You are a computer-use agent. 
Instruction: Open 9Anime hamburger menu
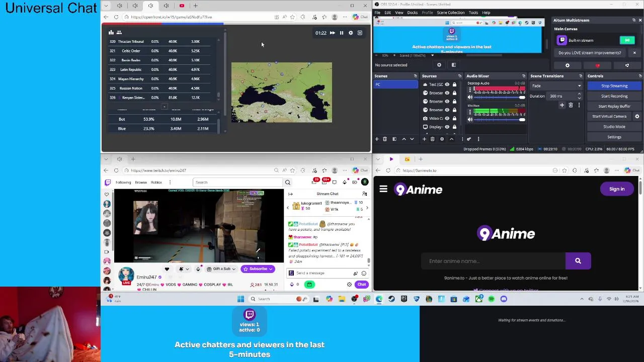383,189
